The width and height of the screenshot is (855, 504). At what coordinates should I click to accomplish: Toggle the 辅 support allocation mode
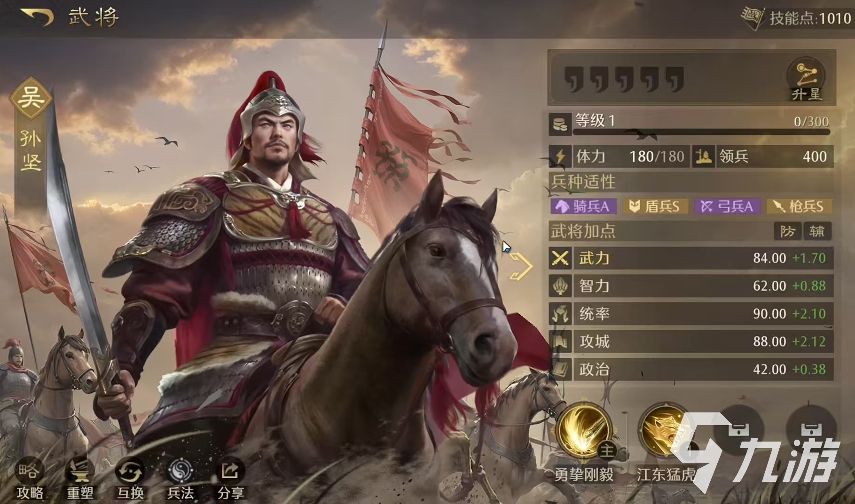(817, 231)
